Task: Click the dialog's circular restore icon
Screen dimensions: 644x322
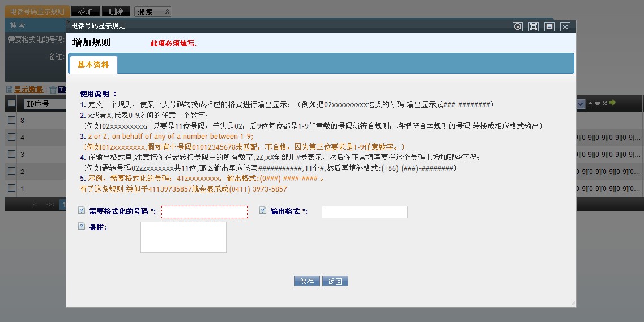Action: (517, 27)
